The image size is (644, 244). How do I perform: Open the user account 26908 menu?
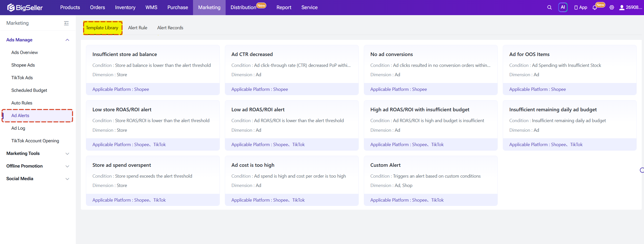(x=630, y=8)
